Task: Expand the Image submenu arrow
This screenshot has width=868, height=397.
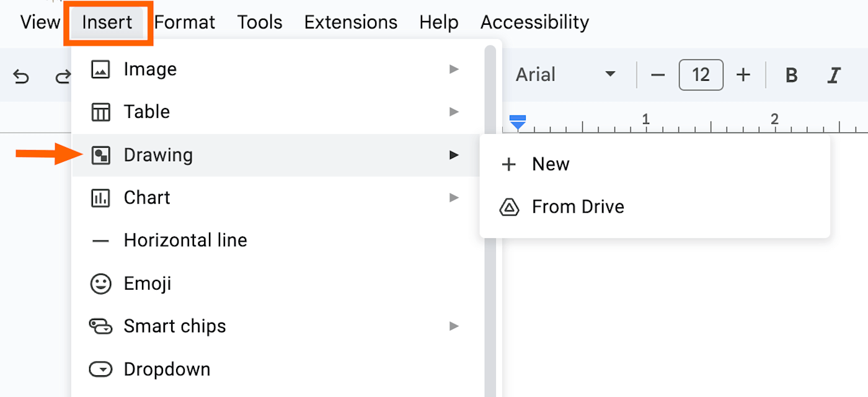Action: pos(454,69)
